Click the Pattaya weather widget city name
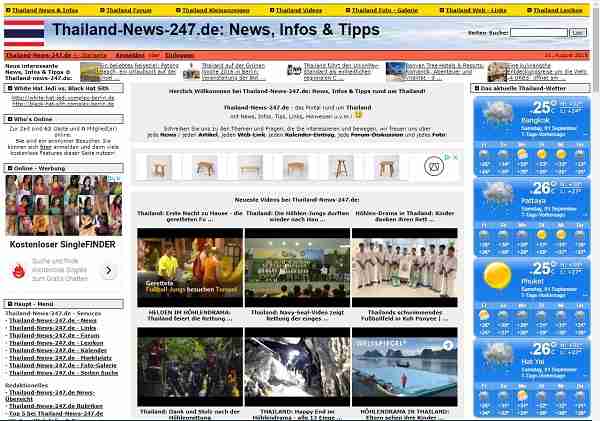Screen dimensions: 600x421 [533, 201]
